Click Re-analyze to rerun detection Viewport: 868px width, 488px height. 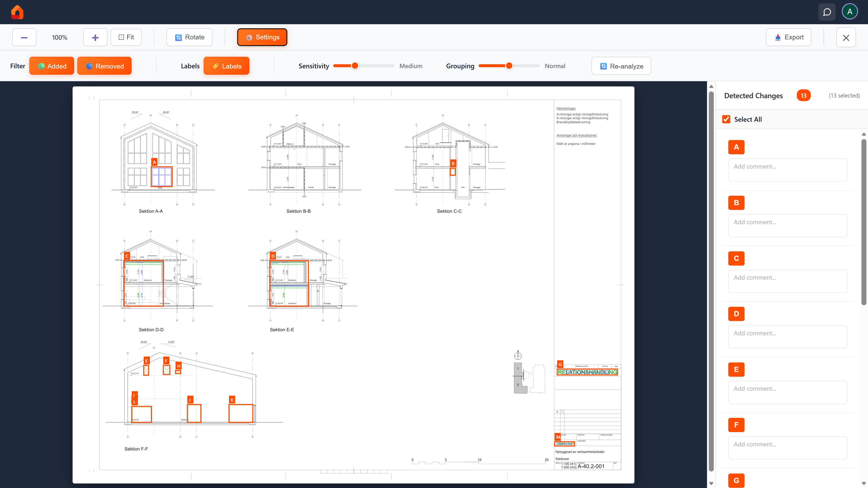coord(621,66)
